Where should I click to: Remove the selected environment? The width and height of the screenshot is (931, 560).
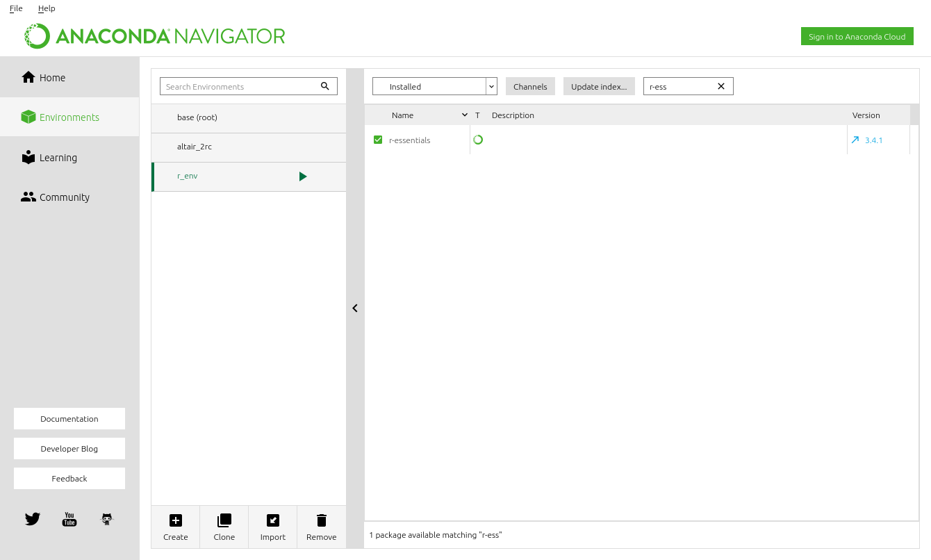322,527
